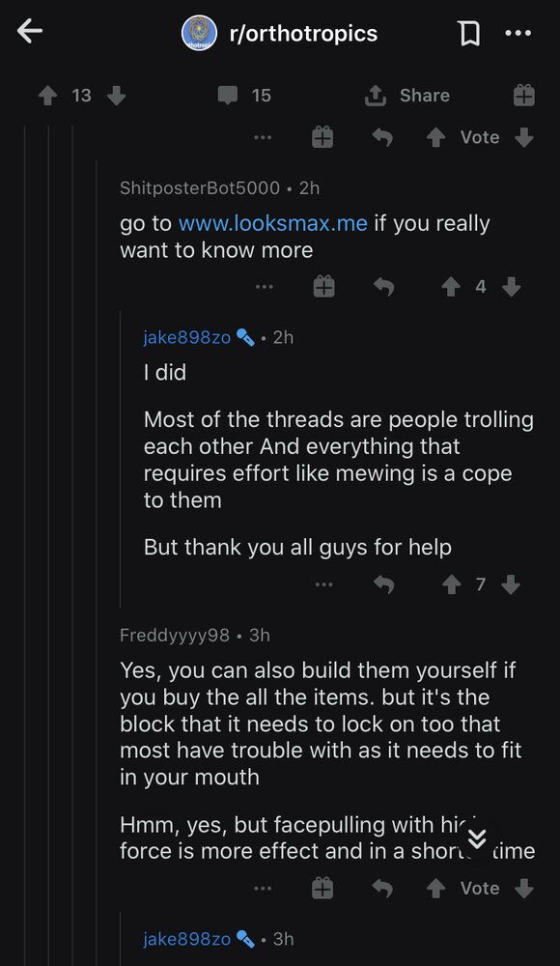Open the post options three-dot menu
Image resolution: width=560 pixels, height=966 pixels.
518,33
